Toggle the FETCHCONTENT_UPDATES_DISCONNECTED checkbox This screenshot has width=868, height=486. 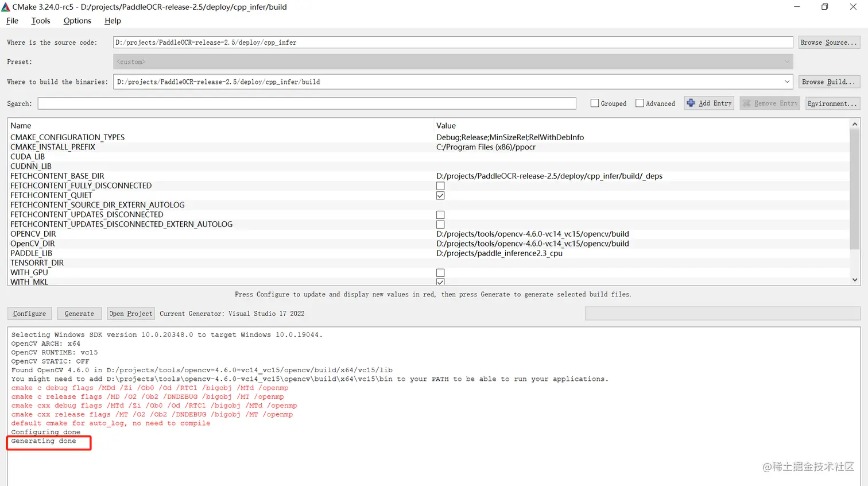pos(440,215)
